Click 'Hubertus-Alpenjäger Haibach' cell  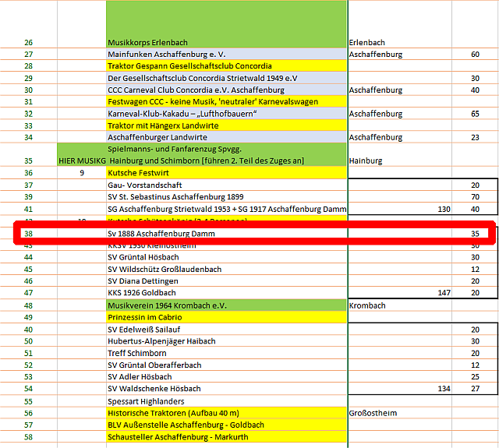tap(226, 340)
